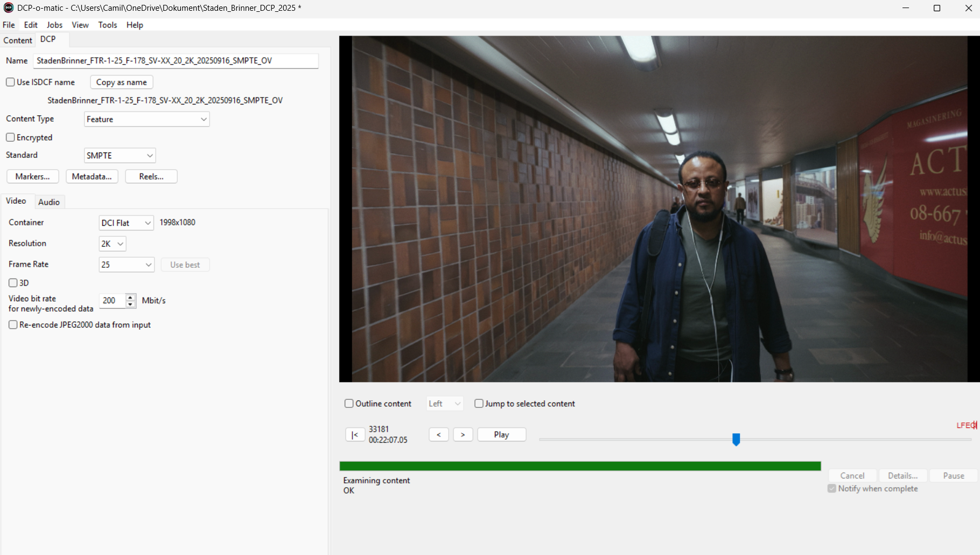Image resolution: width=980 pixels, height=555 pixels.
Task: Click the video bit rate up arrow
Action: [130, 297]
